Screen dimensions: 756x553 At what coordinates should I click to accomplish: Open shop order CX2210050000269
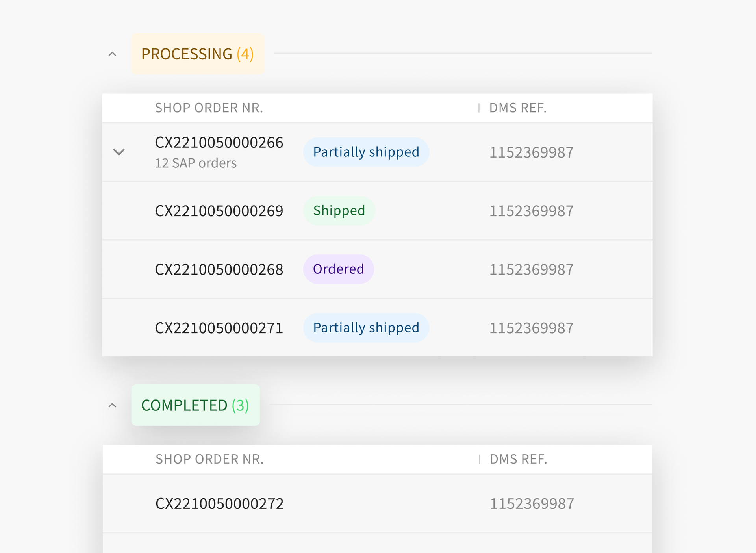[219, 211]
